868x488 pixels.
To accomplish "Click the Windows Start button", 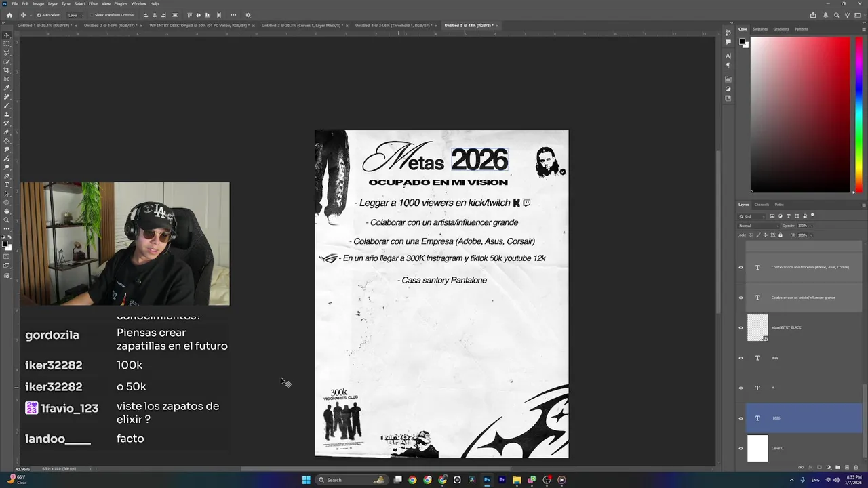I will pyautogui.click(x=306, y=480).
